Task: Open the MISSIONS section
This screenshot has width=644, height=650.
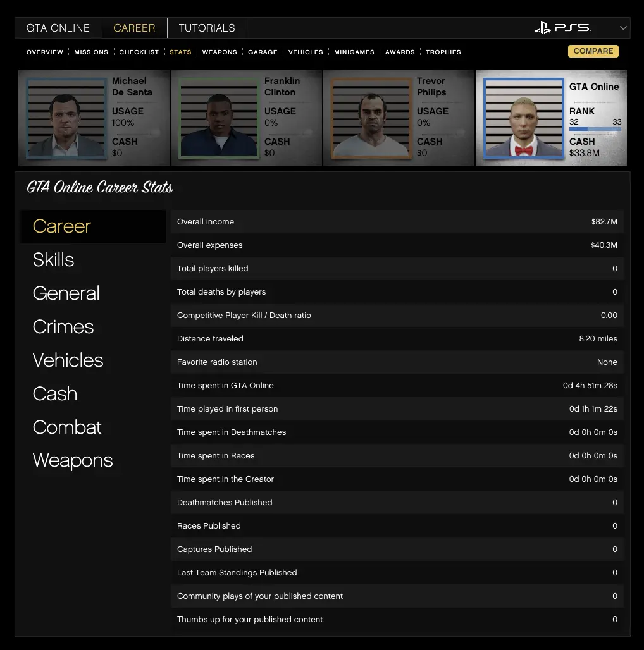Action: click(x=91, y=52)
